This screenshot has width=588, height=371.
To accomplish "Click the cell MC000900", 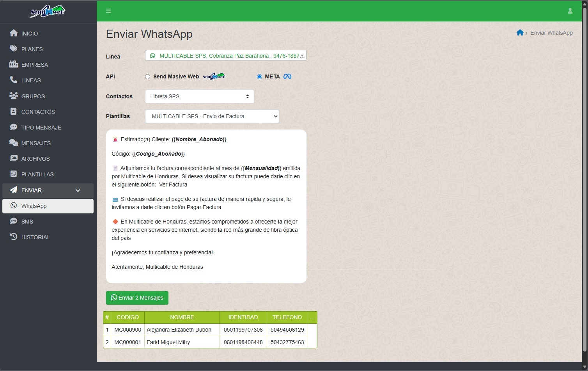I will (128, 330).
